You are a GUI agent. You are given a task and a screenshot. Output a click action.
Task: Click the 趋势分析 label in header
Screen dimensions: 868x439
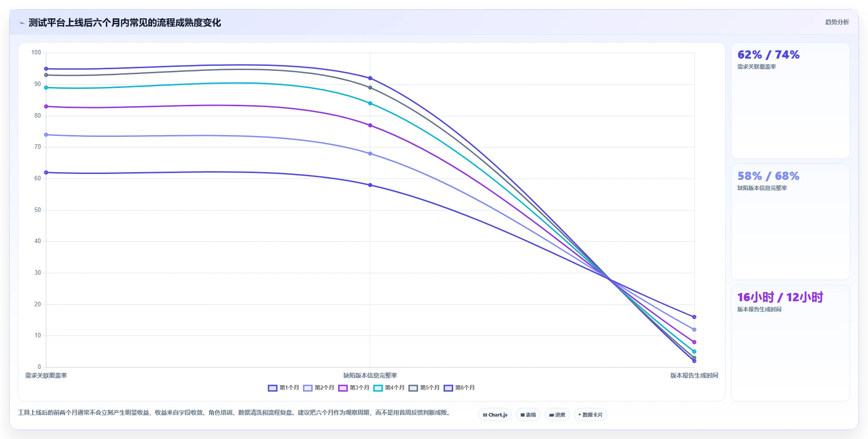pyautogui.click(x=837, y=22)
